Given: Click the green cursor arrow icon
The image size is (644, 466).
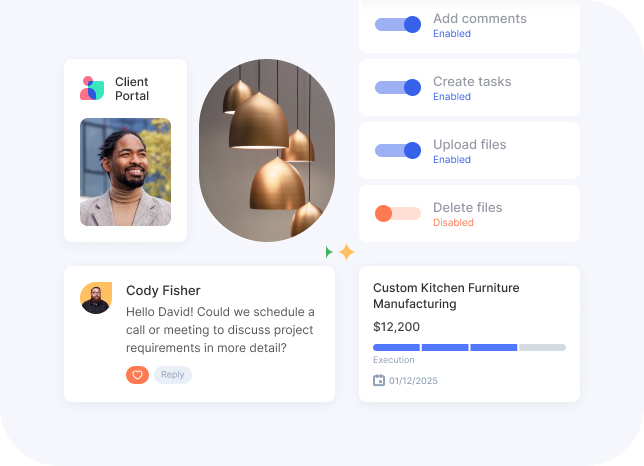Looking at the screenshot, I should [x=329, y=252].
